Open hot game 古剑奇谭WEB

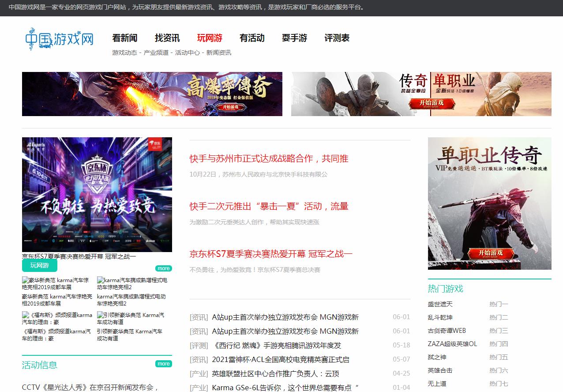tap(447, 331)
